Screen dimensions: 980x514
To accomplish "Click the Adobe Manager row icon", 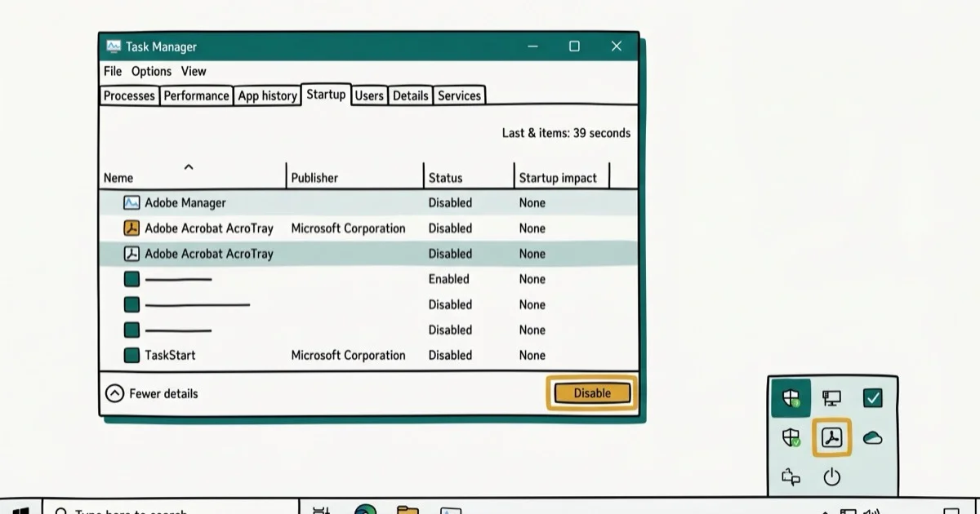I will click(x=131, y=202).
